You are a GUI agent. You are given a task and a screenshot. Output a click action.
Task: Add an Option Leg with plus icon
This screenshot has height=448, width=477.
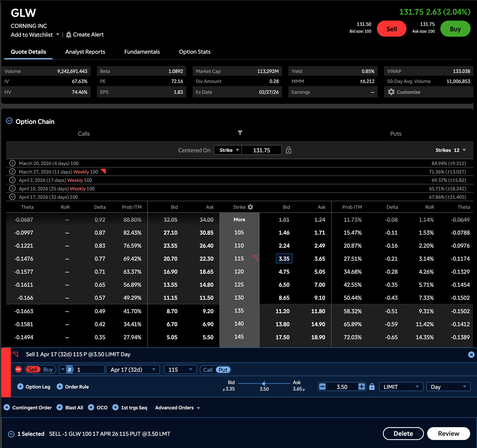pyautogui.click(x=20, y=386)
